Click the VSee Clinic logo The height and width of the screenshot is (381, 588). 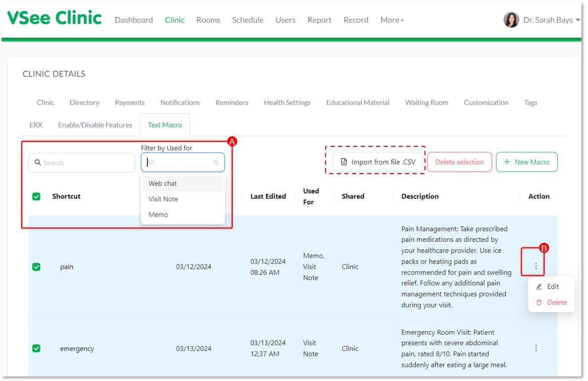pos(55,18)
